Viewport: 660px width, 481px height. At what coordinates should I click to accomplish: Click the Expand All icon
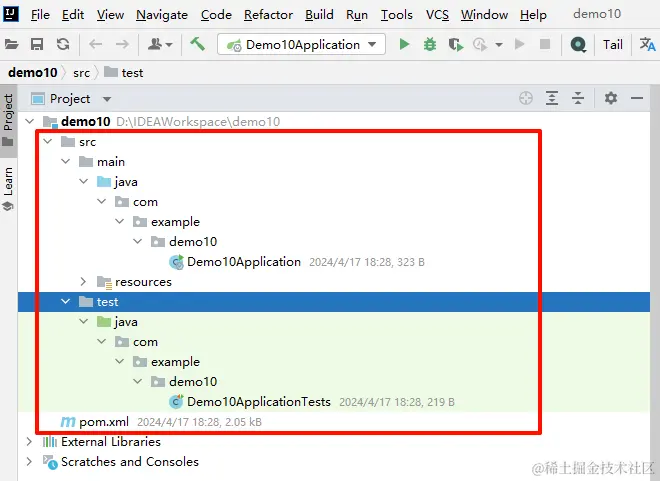pos(552,98)
